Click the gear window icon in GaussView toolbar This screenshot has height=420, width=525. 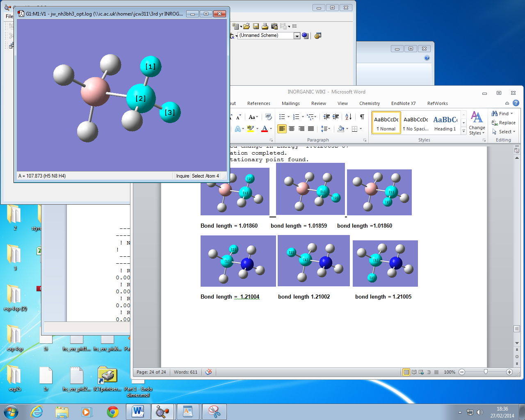(x=317, y=36)
